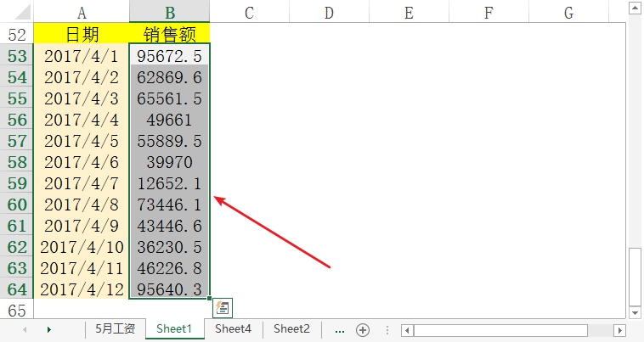The image size is (644, 342).
Task: Select row 65 header
Action: (x=17, y=310)
